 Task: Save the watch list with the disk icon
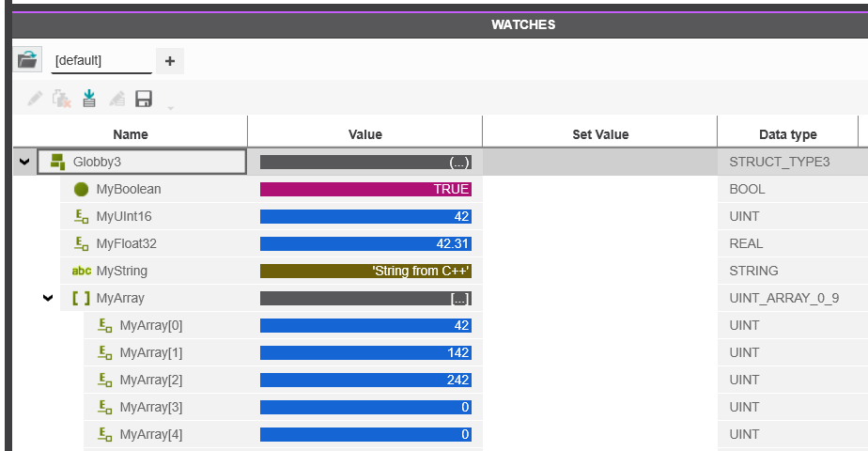144,99
